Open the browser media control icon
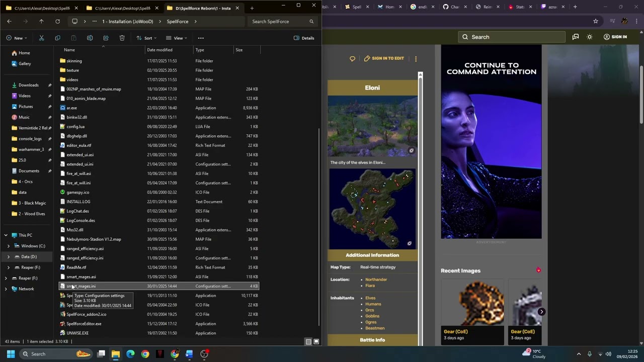644x362 pixels. 612,21
